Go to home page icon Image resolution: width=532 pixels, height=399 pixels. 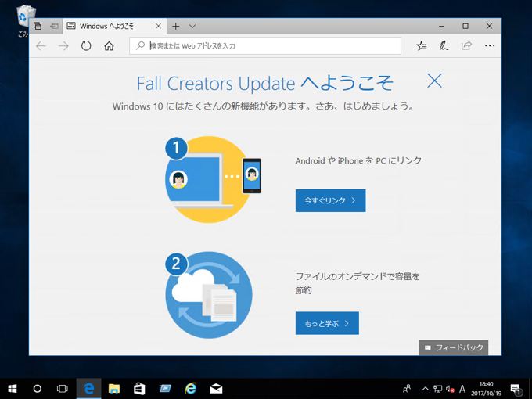[109, 46]
